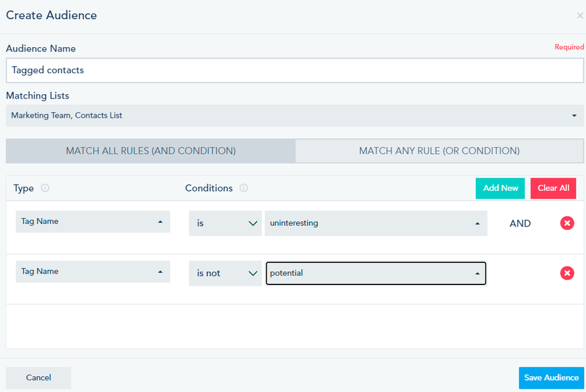Open the 'potential' tag value dropdown

pos(376,273)
